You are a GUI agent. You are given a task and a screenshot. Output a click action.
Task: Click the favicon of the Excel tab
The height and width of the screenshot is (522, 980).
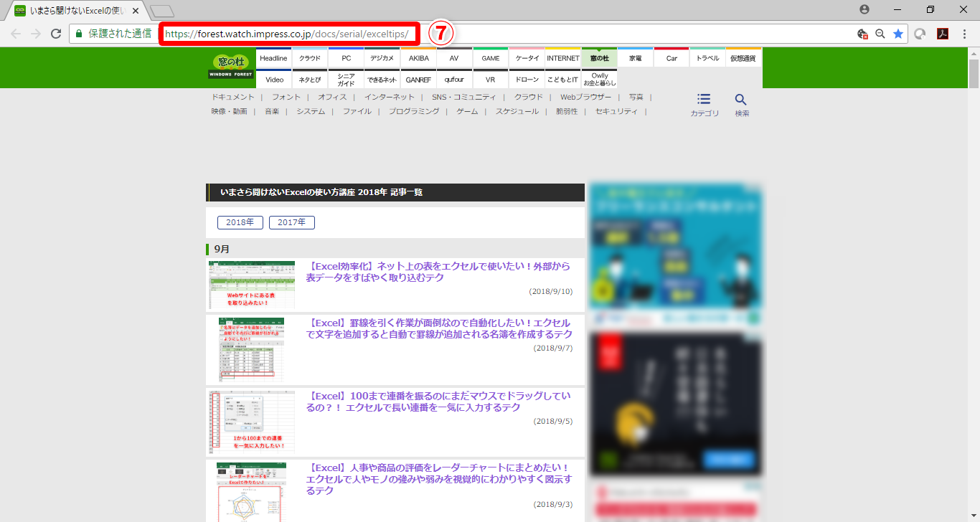pos(20,11)
